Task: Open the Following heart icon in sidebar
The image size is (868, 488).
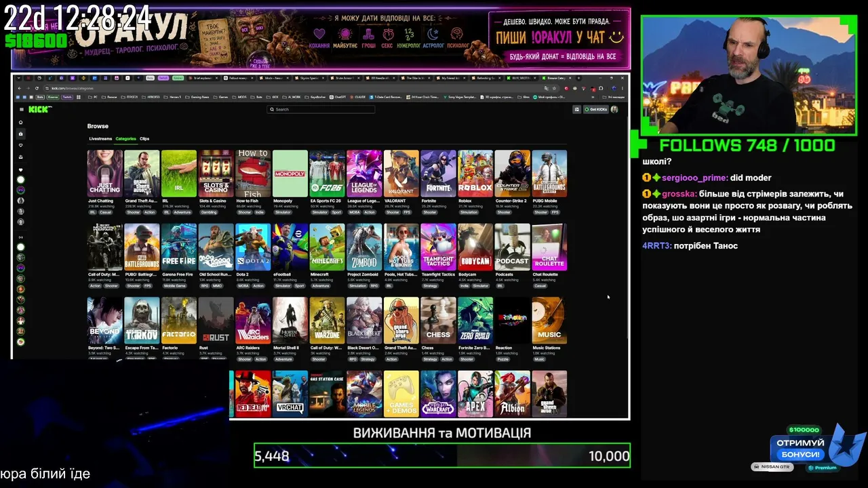Action: point(20,146)
